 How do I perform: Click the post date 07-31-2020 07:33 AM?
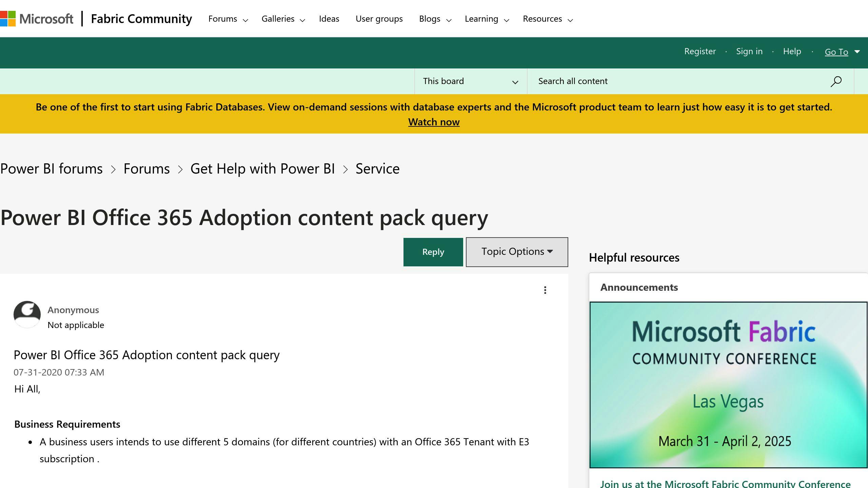pos(59,372)
